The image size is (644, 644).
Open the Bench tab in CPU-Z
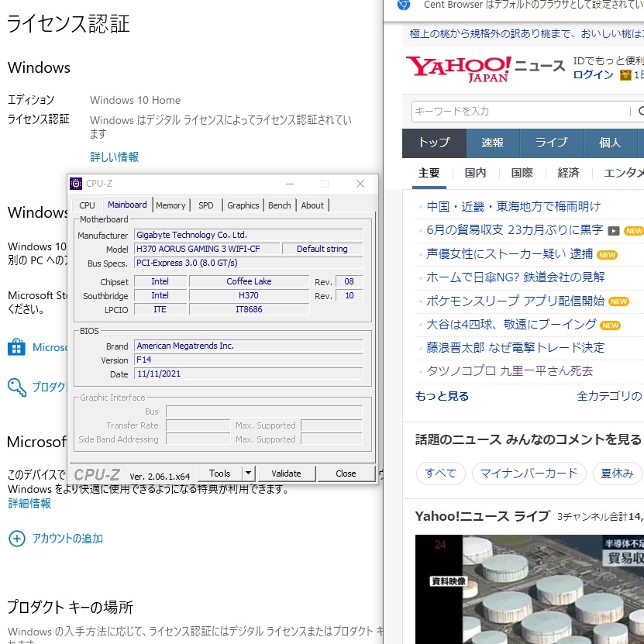click(x=279, y=205)
